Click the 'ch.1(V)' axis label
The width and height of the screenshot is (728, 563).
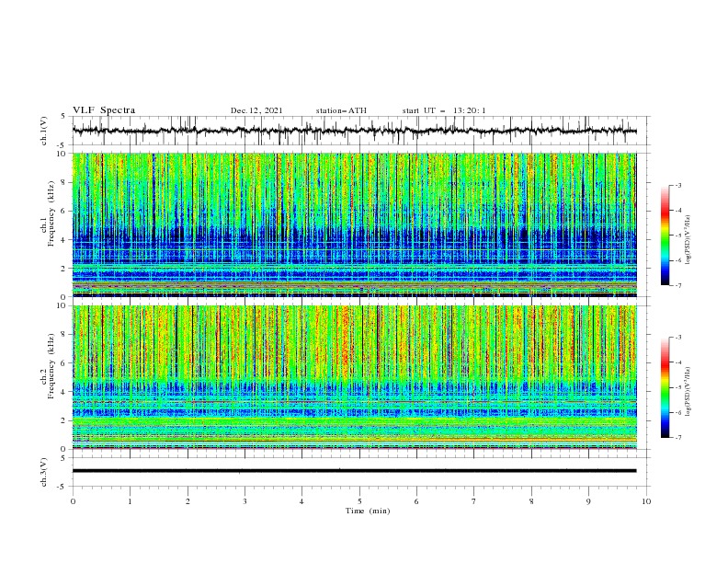click(x=44, y=131)
